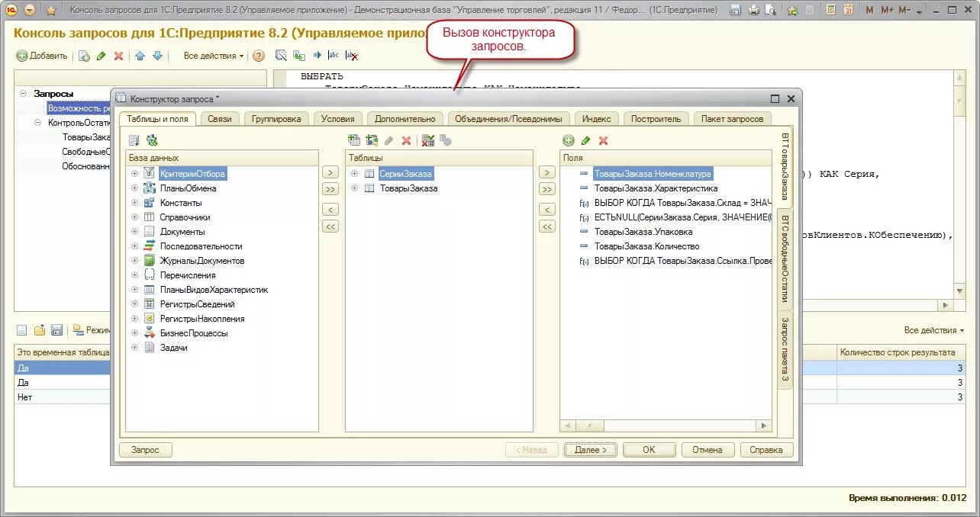Image resolution: width=980 pixels, height=517 pixels.
Task: Collapse the Запросы root node in console
Action: click(24, 93)
